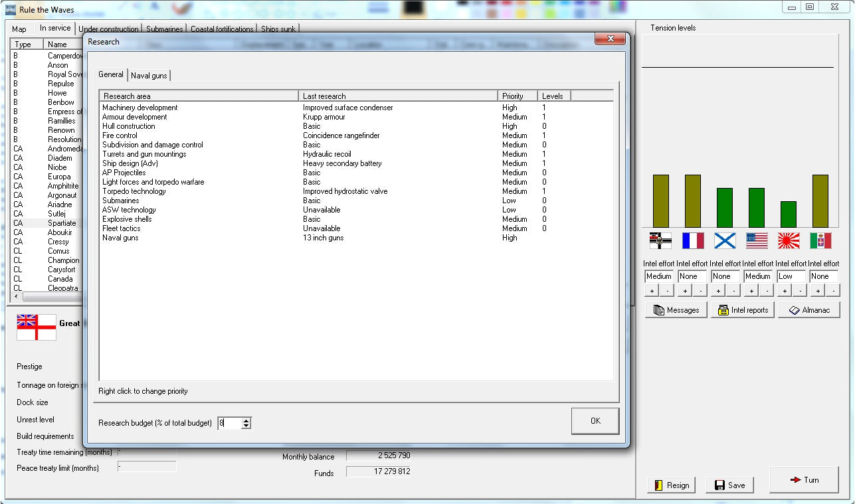Raise intel effort on Germany with plus
855x504 pixels.
pos(652,291)
